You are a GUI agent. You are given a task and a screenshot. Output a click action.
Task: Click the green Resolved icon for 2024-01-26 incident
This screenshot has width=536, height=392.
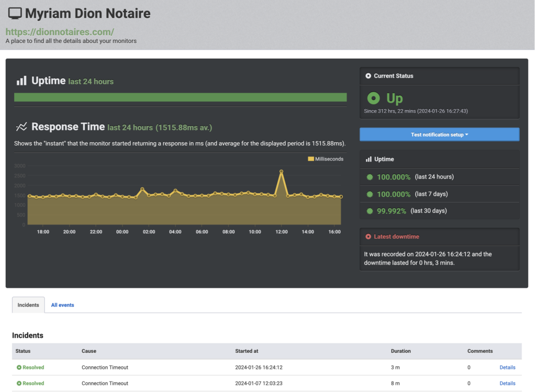coord(19,367)
